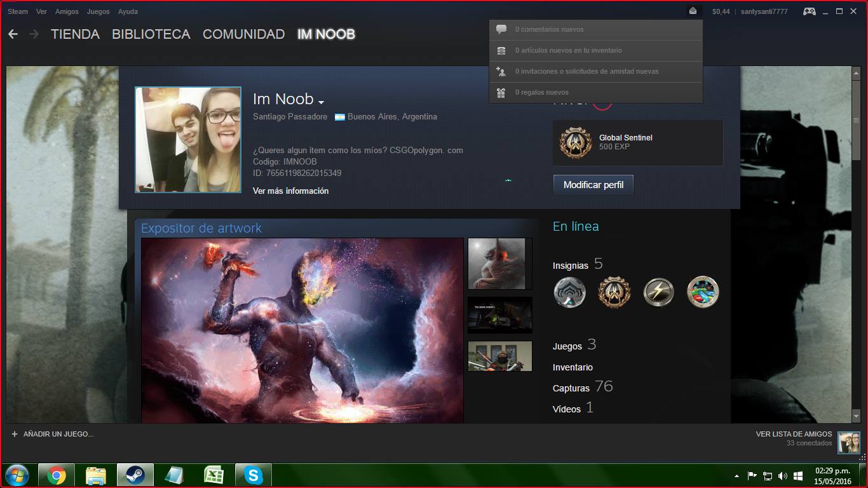The image size is (868, 488).
Task: Open the Windows Start menu
Action: (17, 475)
